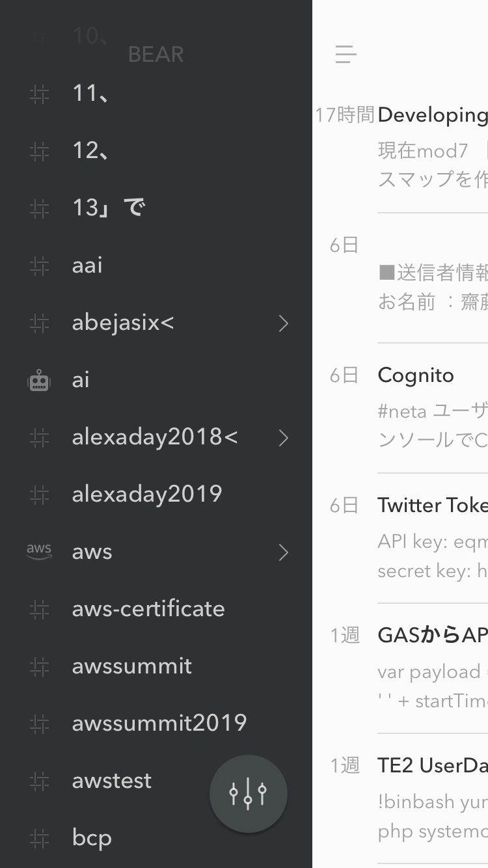The image size is (488, 868).
Task: Click the AWS logo icon in sidebar
Action: (39, 552)
